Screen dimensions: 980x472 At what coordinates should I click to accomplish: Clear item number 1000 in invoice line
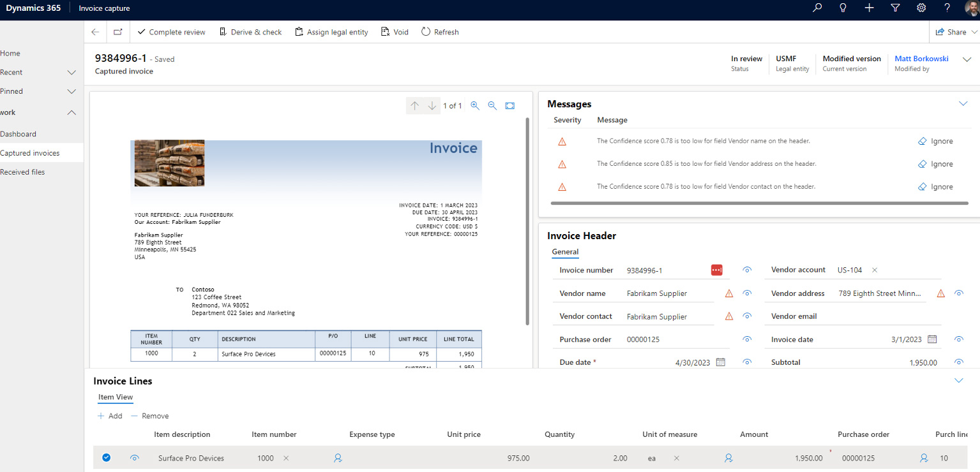pos(286,458)
